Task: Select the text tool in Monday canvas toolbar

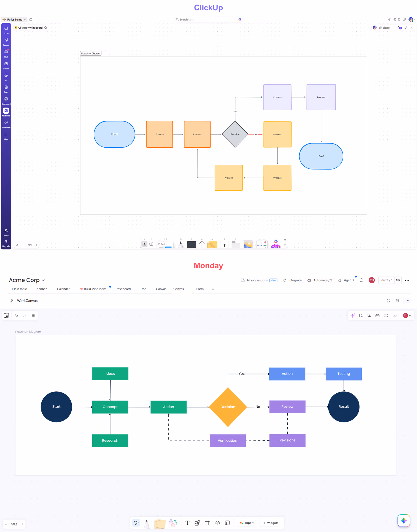Action: tap(187, 523)
